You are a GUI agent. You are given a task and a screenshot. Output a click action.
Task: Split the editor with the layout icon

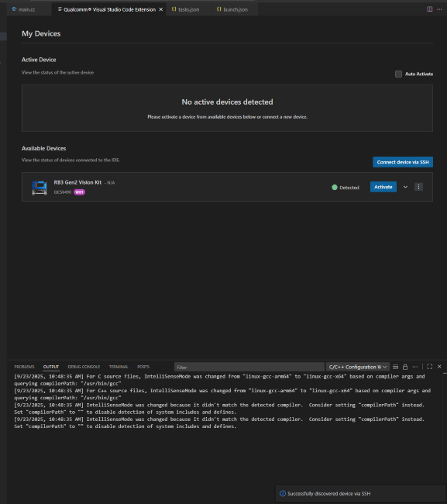tap(429, 9)
